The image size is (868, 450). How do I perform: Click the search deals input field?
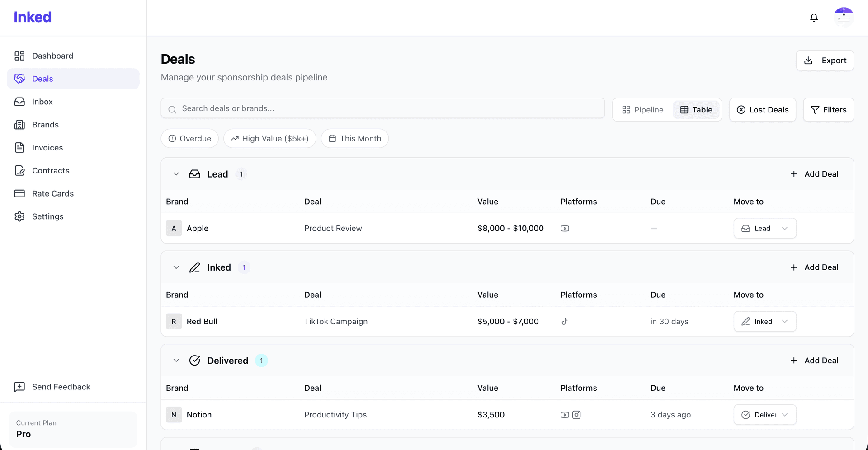point(382,108)
